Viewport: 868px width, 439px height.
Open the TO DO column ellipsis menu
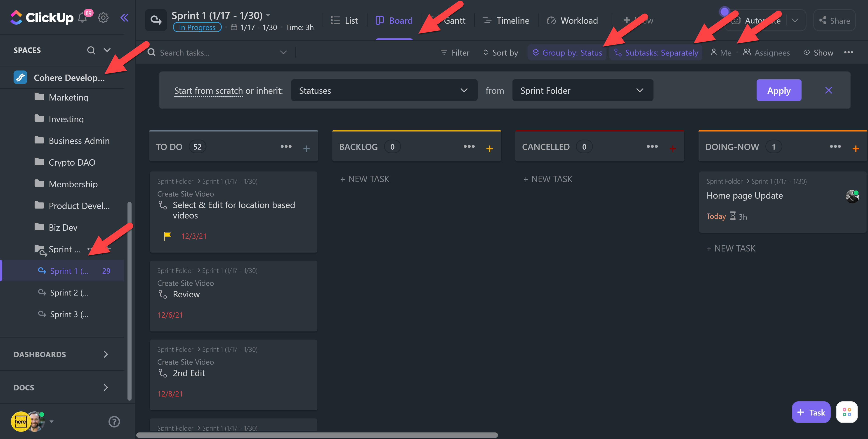click(286, 147)
